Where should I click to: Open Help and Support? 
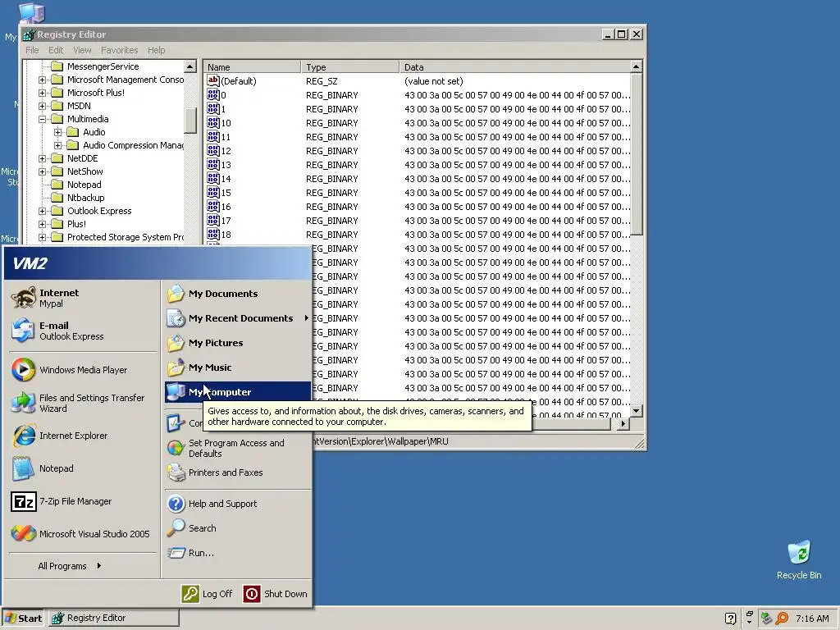pyautogui.click(x=238, y=504)
